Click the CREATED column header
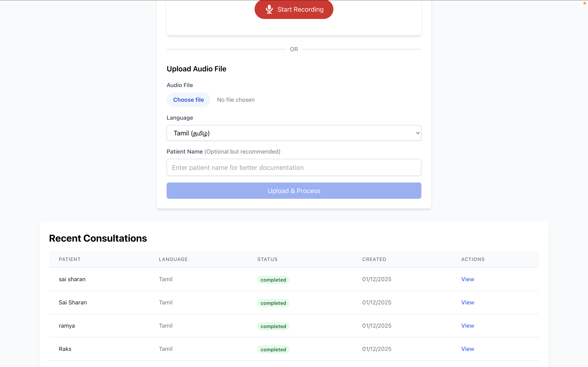This screenshot has width=588, height=367. coord(374,259)
